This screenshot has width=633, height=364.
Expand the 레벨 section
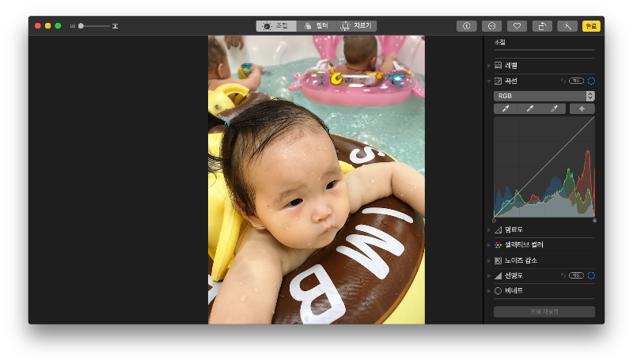(489, 66)
